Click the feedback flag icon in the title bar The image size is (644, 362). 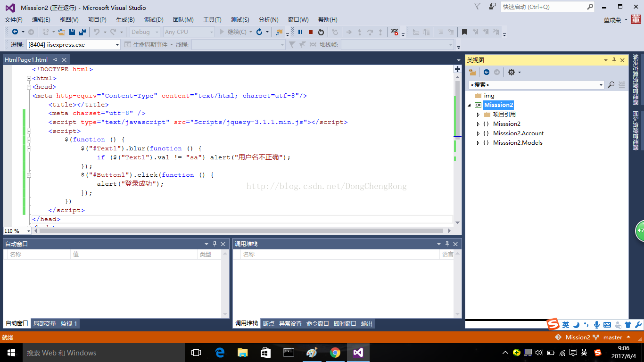pos(478,7)
